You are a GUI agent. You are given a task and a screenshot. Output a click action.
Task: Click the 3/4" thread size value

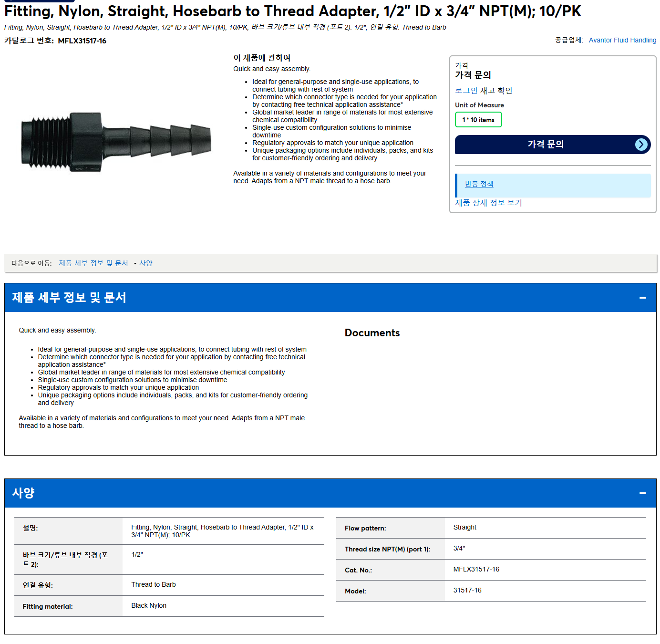coord(459,549)
